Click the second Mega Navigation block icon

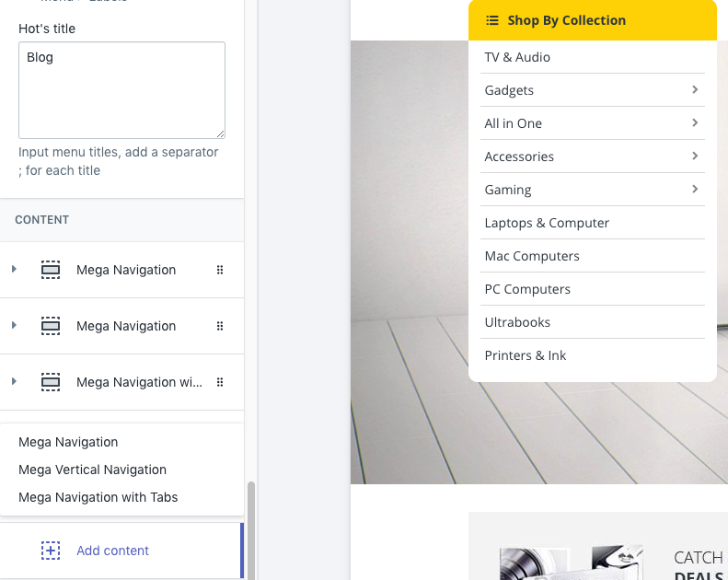pyautogui.click(x=51, y=326)
